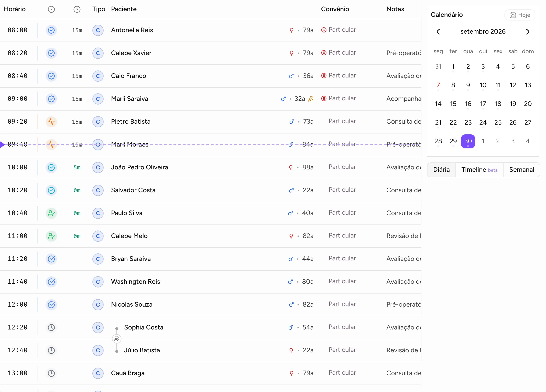The height and width of the screenshot is (392, 546).
Task: Click patient name Salvador Costa
Action: [x=133, y=190]
